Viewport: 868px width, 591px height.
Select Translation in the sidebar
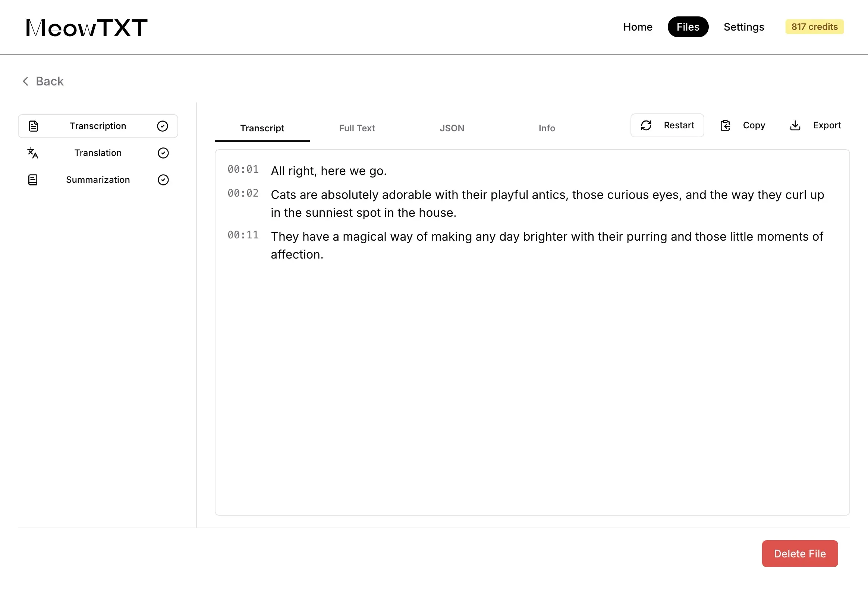tap(98, 153)
